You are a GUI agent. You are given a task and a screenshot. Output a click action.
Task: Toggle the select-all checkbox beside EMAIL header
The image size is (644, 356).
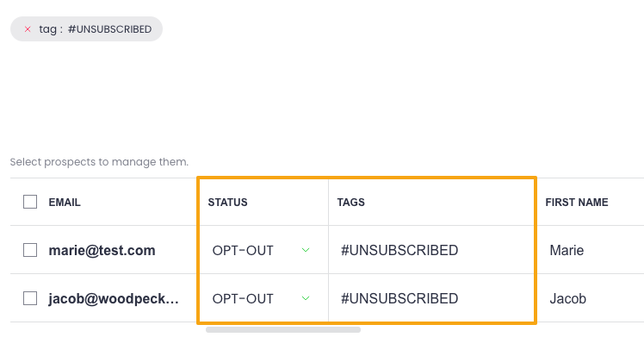[x=30, y=202]
